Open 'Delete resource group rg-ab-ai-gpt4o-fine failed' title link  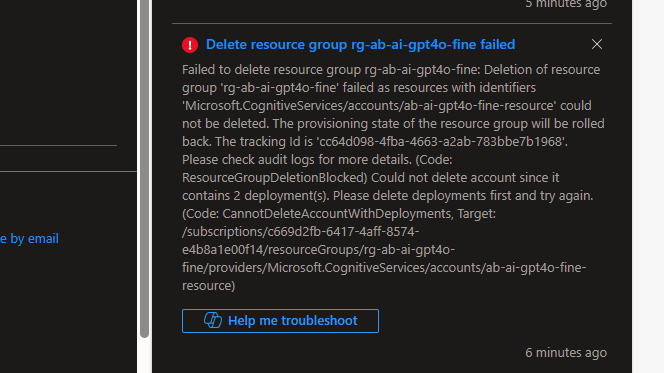pyautogui.click(x=360, y=44)
